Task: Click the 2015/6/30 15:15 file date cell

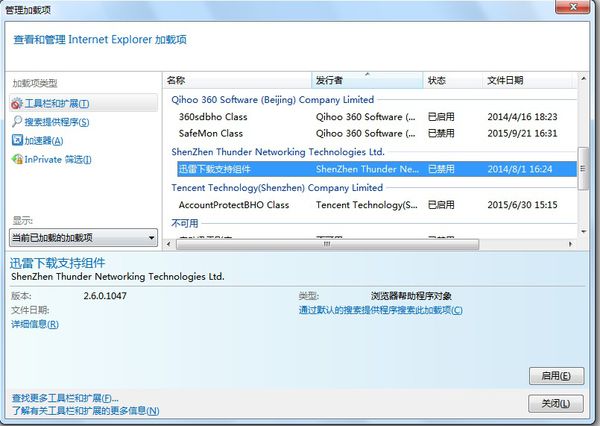Action: 522,205
